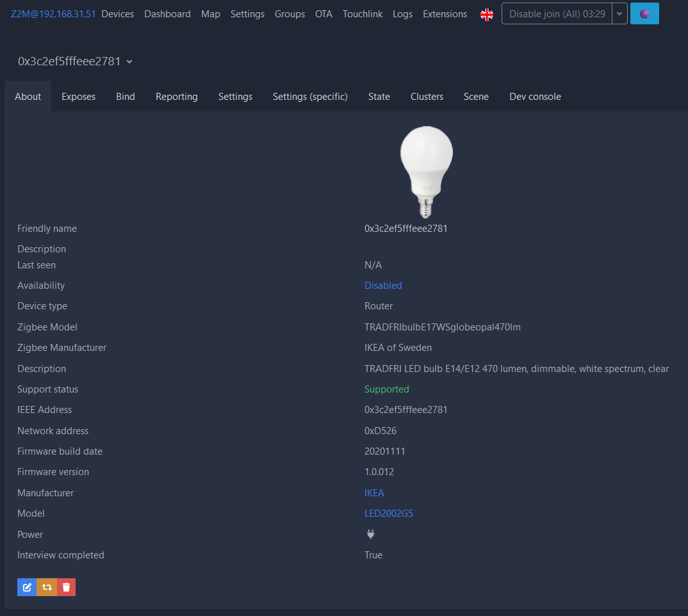This screenshot has height=616, width=688.
Task: Open the Touchlink page
Action: pyautogui.click(x=363, y=14)
